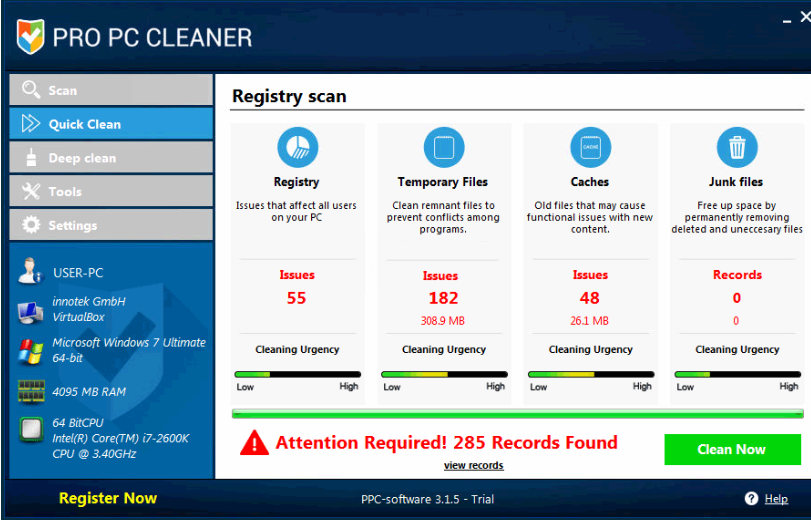Click the Deep clean brush icon
Viewport: 811px width, 520px height.
point(31,157)
